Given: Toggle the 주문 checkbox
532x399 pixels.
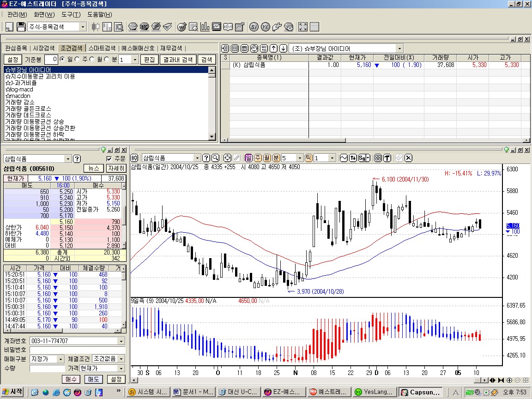Looking at the screenshot, I should (109, 158).
